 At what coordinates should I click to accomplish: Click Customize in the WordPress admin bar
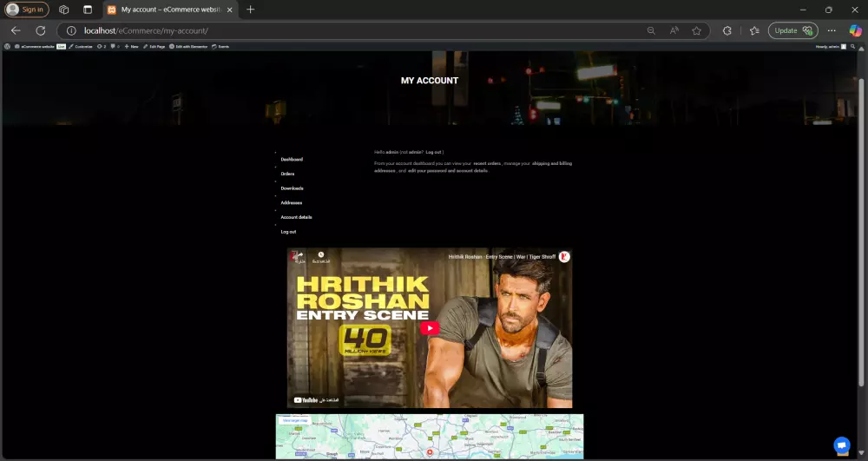pos(82,46)
